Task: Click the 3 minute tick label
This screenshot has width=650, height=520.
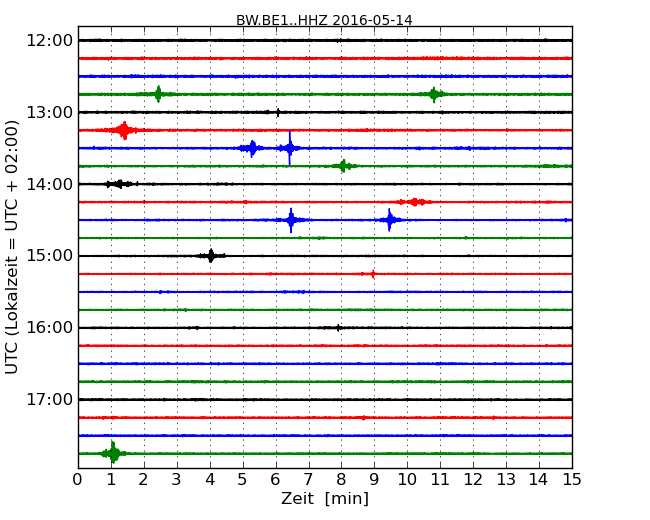Action: click(177, 480)
